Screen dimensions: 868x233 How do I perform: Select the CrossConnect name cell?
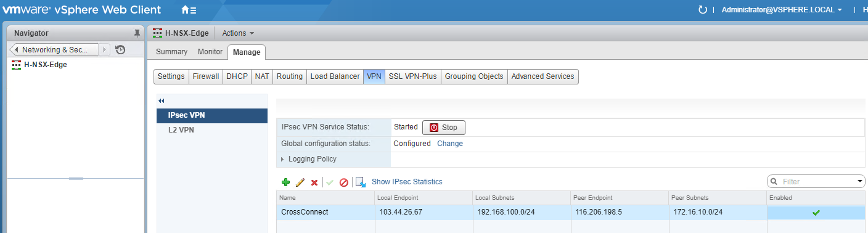pyautogui.click(x=325, y=212)
